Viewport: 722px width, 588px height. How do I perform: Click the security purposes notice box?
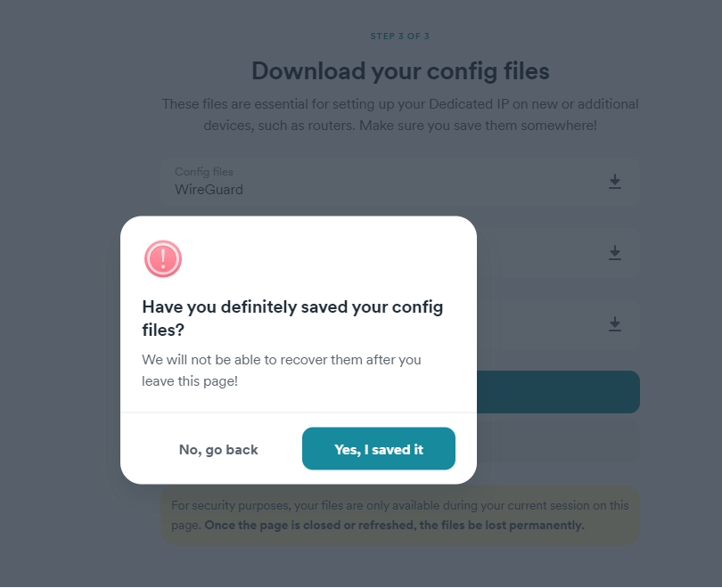click(x=399, y=515)
